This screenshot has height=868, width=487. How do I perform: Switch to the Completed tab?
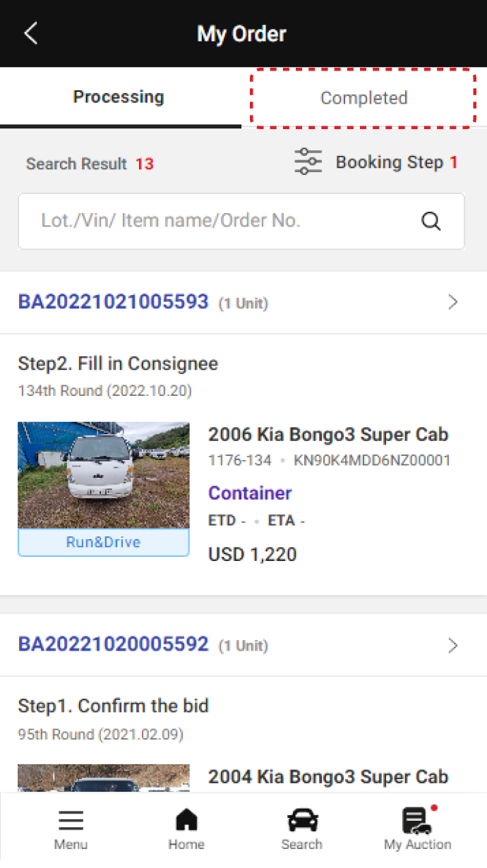364,98
